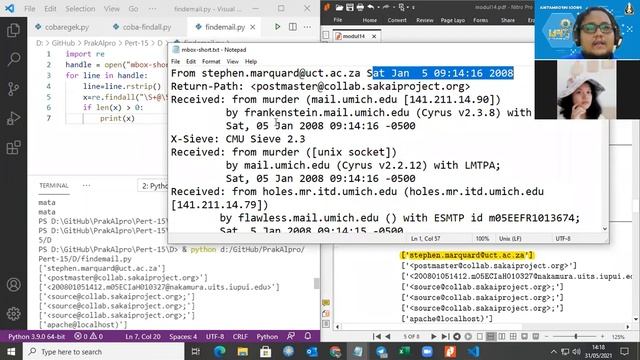Open File menu in Notepad

(176, 62)
